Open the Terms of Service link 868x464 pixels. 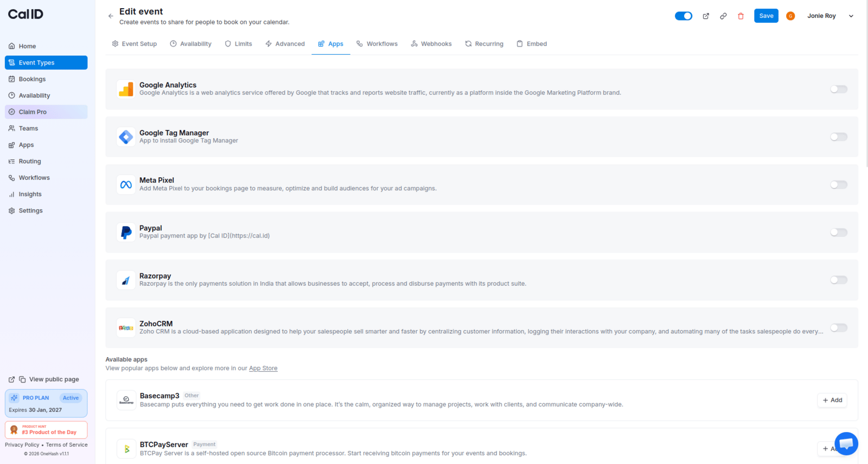[x=67, y=445]
